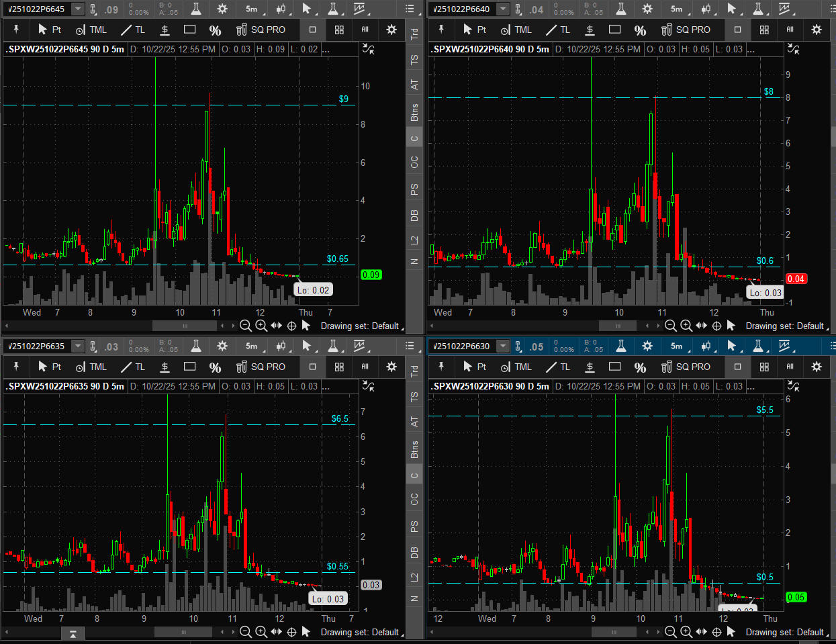Open the flask studies icon in P6630 toolbar

pos(621,346)
